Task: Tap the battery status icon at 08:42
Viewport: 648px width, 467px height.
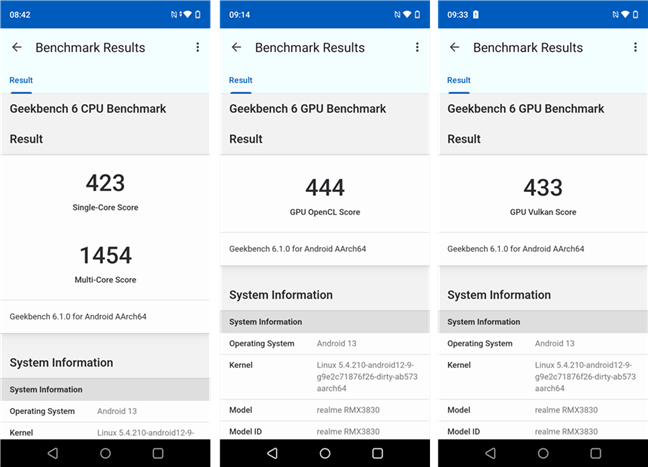Action: click(x=198, y=14)
